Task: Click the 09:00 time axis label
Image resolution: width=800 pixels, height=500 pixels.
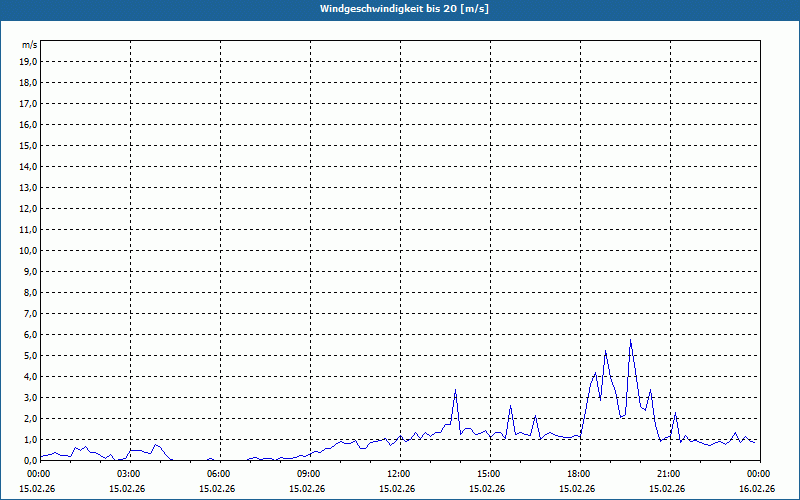Action: (x=310, y=474)
